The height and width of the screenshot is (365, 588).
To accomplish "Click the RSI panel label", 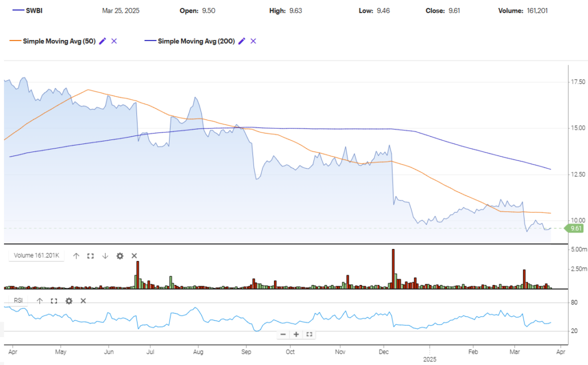I will [x=18, y=300].
